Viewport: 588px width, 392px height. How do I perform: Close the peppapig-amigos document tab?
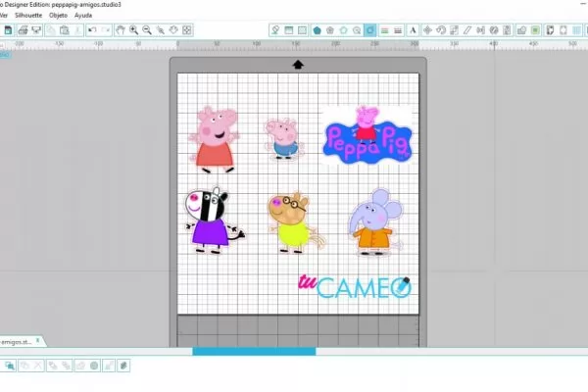[x=37, y=341]
